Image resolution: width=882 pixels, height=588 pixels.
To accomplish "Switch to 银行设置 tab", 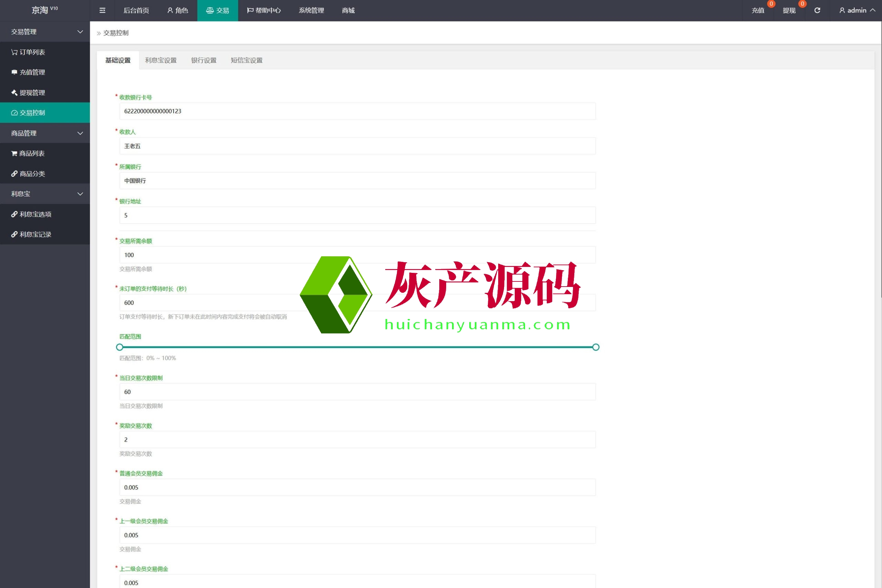I will [204, 60].
